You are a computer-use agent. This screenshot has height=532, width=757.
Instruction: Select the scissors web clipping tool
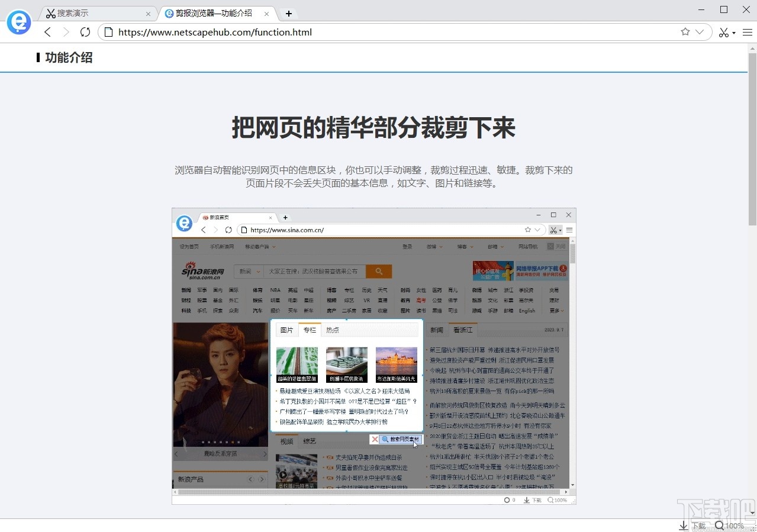click(723, 33)
